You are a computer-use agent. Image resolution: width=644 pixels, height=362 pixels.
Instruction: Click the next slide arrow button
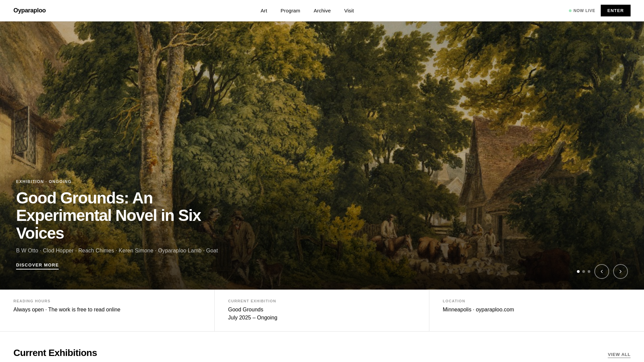620,271
